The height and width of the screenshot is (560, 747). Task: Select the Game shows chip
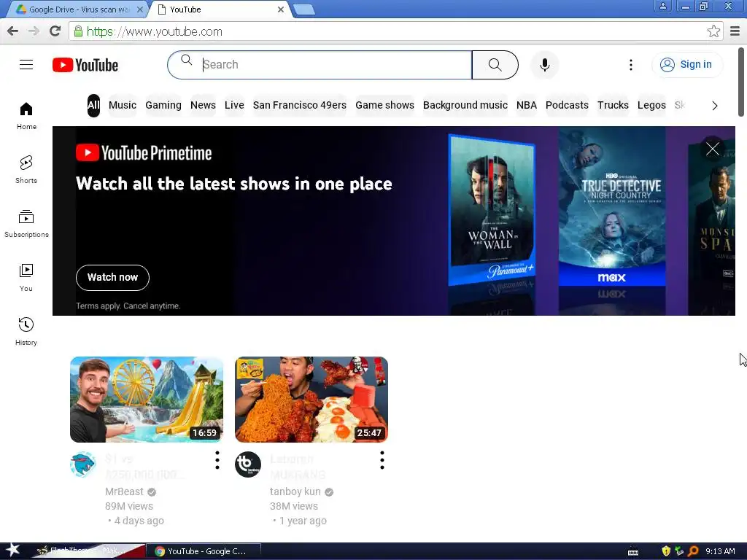tap(384, 105)
